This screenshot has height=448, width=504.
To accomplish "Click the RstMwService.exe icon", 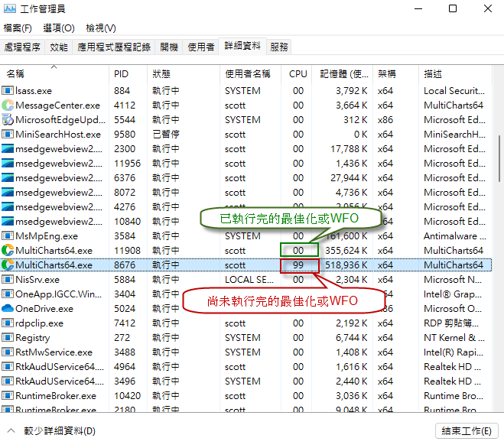I will pos(8,352).
